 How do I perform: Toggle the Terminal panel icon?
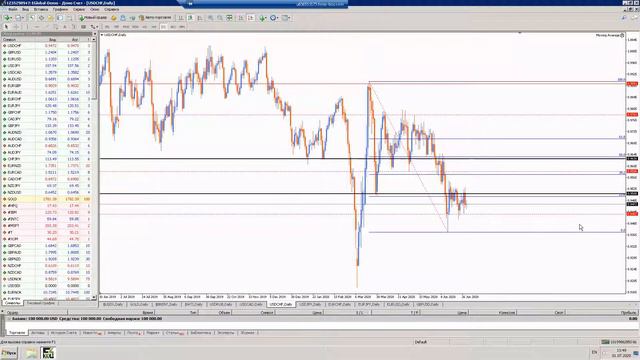(x=60, y=18)
